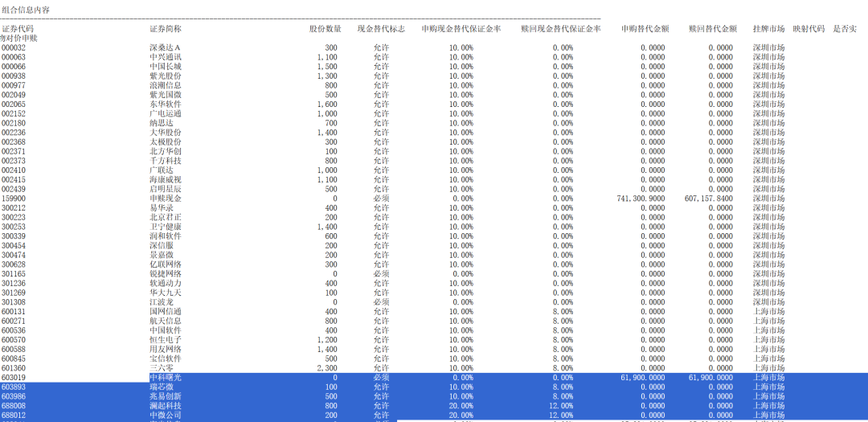The width and height of the screenshot is (868, 422).
Task: Select the stock name 深信服
Action: [162, 245]
